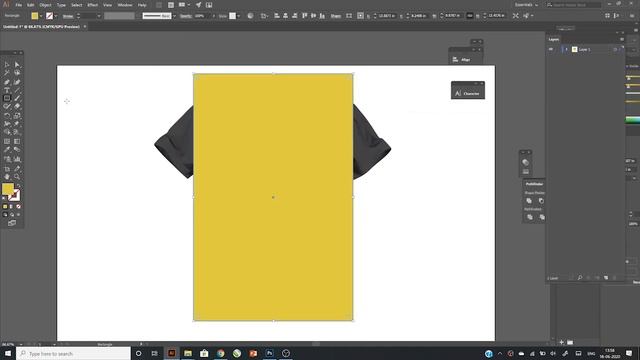
Task: Select the Selection tool arrow
Action: pos(7,64)
